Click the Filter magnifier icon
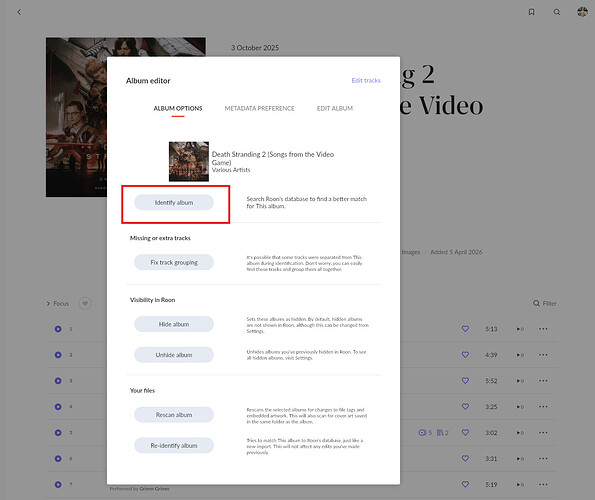This screenshot has width=595, height=500. tap(536, 303)
